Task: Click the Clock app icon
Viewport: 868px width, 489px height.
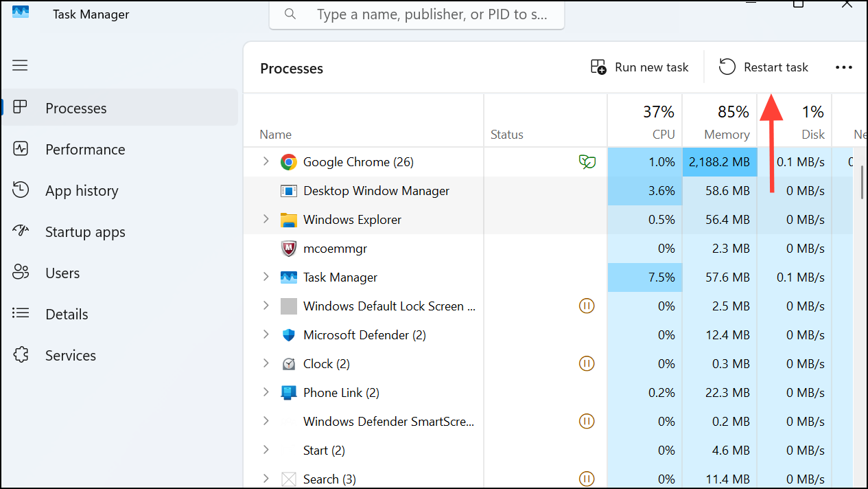Action: (x=288, y=364)
